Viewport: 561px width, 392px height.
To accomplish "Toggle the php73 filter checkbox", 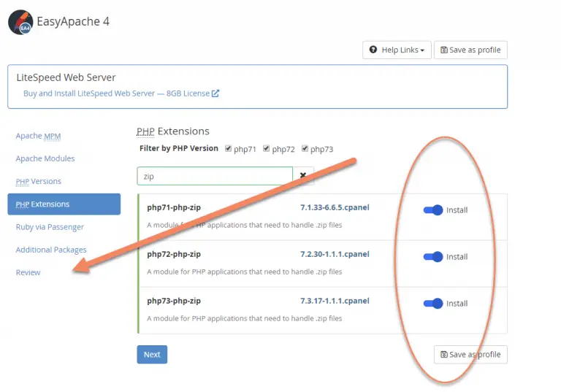I will [x=305, y=148].
